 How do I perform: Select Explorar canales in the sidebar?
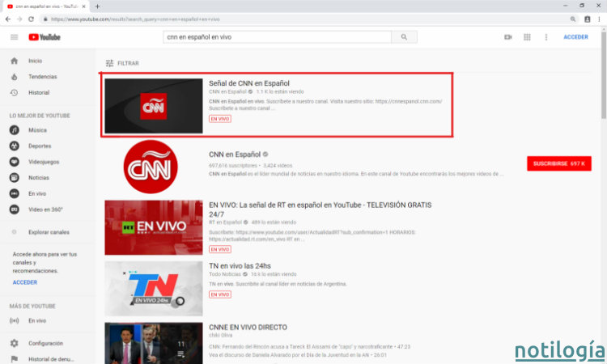click(x=49, y=232)
